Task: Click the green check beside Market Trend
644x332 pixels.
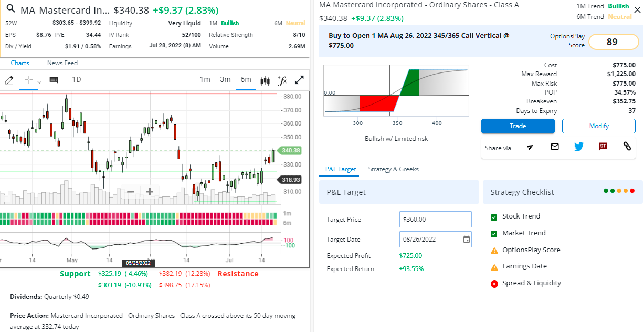Action: click(494, 234)
